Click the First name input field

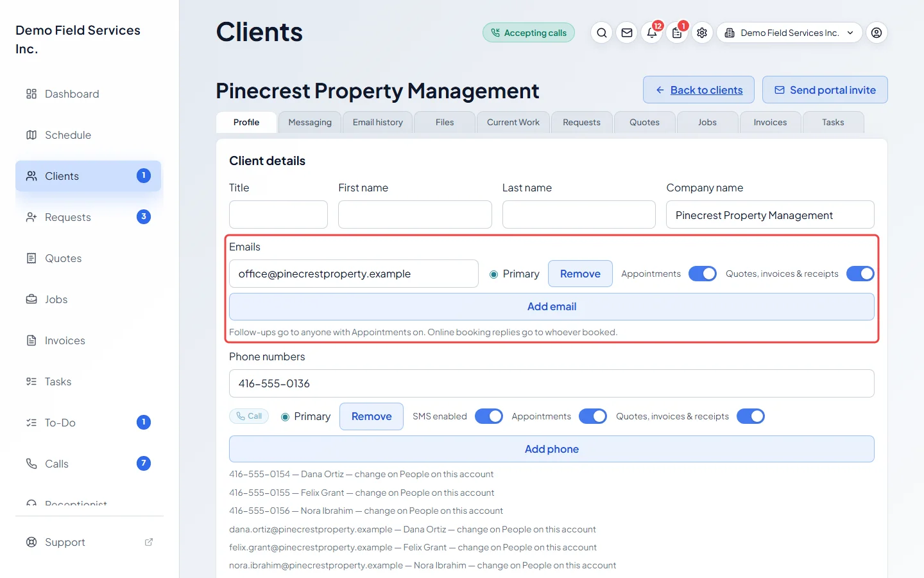coord(415,215)
